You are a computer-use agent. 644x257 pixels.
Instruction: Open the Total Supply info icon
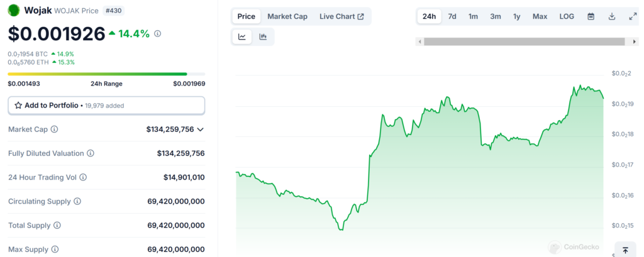pyautogui.click(x=57, y=226)
